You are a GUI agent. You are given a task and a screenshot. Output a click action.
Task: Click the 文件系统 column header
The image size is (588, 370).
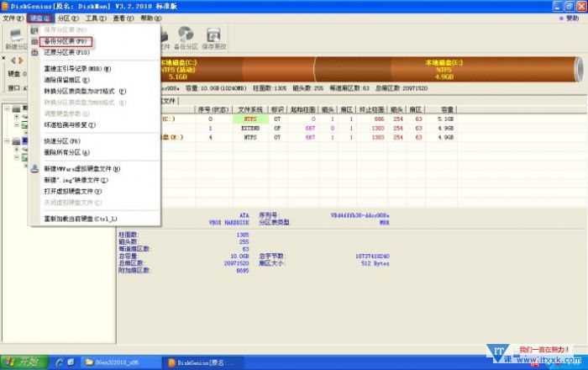250,109
